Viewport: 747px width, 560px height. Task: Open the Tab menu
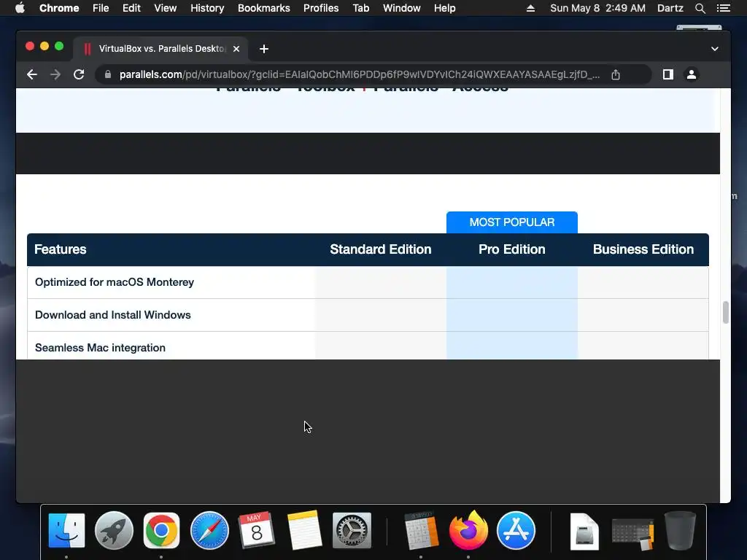(361, 8)
